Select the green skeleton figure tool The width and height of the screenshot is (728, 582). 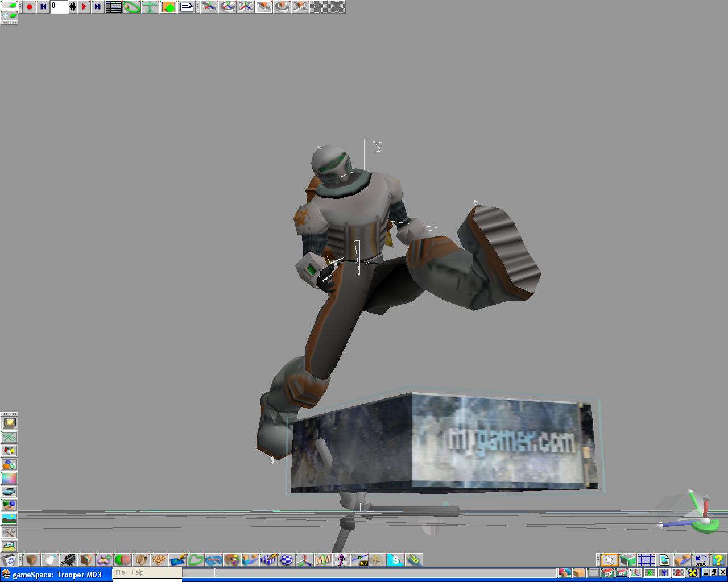click(x=150, y=7)
